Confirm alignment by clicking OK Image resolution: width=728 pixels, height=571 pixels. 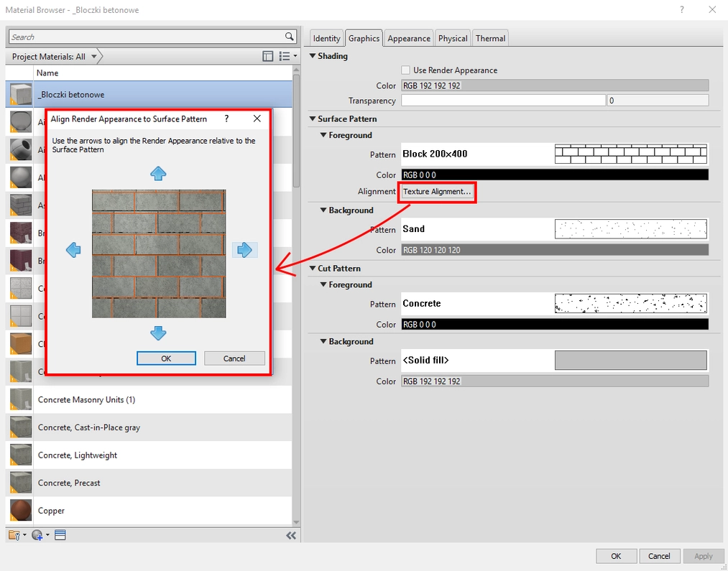pos(166,358)
